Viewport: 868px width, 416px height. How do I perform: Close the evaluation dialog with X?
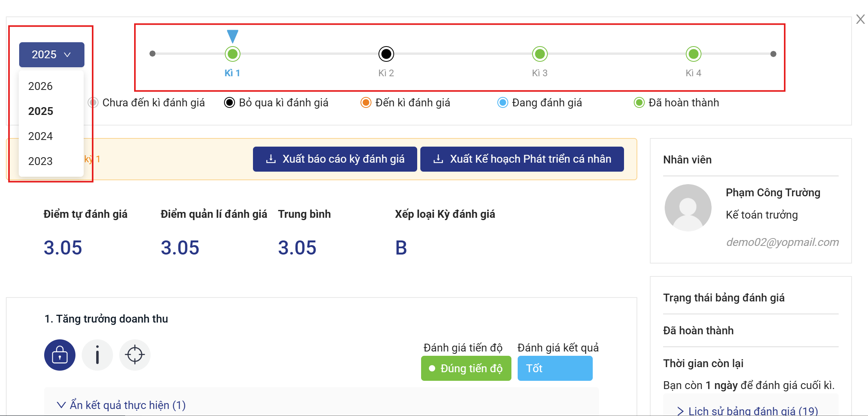pos(860,19)
